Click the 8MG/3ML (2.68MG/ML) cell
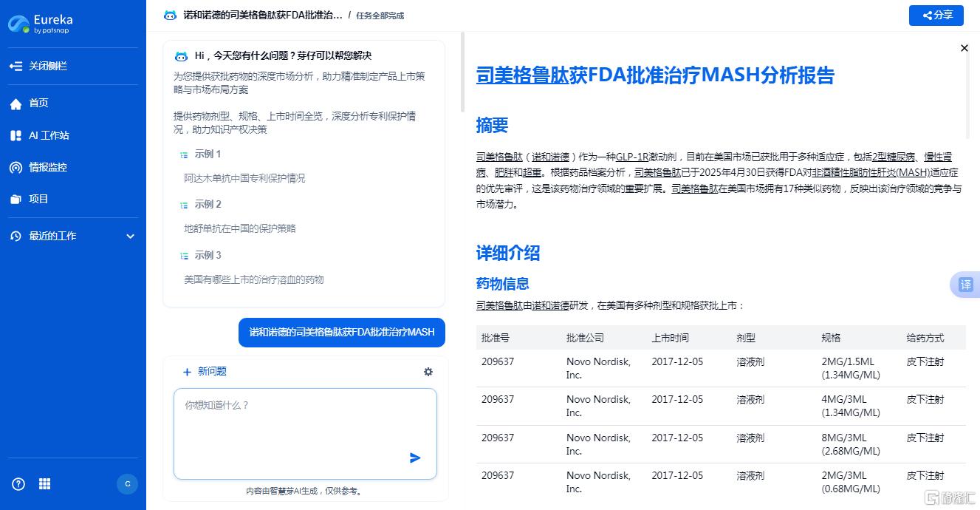Viewport: 980px width, 510px height. tap(851, 444)
